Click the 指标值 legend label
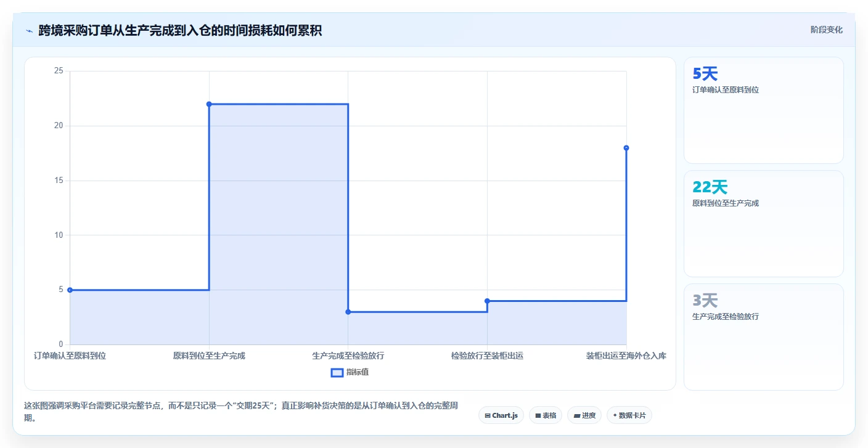The image size is (868, 448). (x=358, y=372)
